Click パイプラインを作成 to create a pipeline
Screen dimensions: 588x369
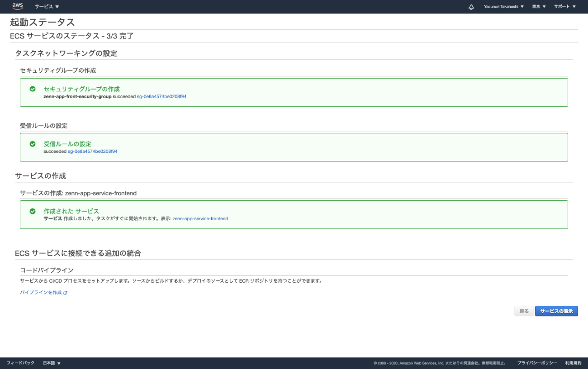(42, 293)
